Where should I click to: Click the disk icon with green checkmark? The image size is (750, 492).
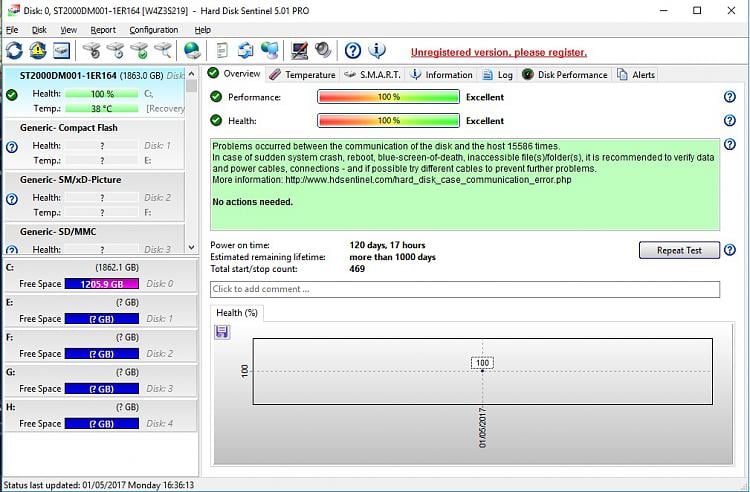tap(139, 50)
